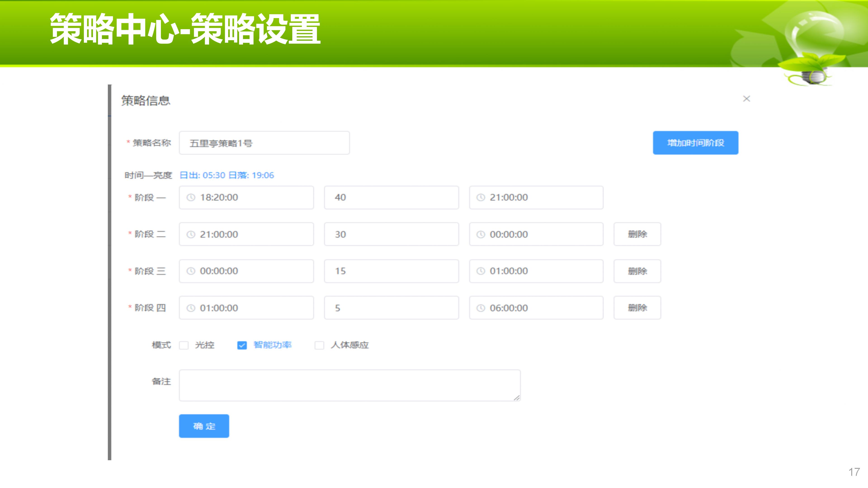Click clock icon in Stage 3 start time
868x488 pixels.
tap(191, 271)
